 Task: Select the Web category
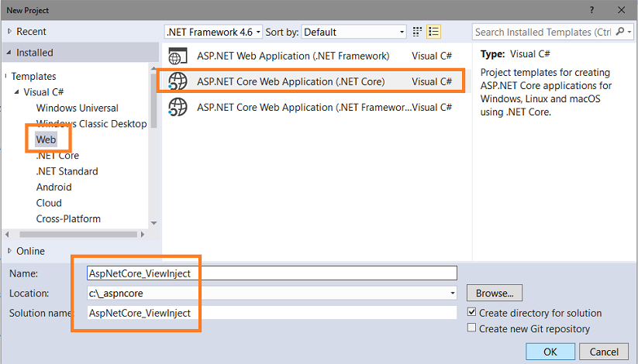46,139
